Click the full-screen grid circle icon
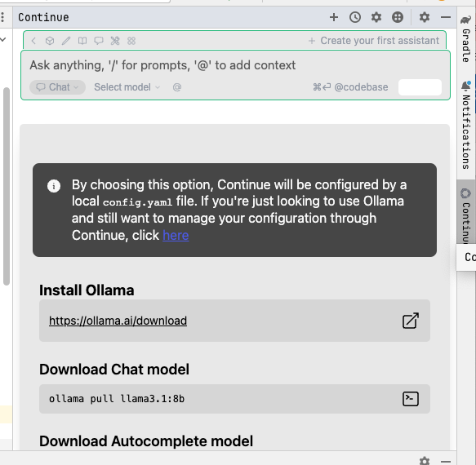The width and height of the screenshot is (476, 465). 398,17
